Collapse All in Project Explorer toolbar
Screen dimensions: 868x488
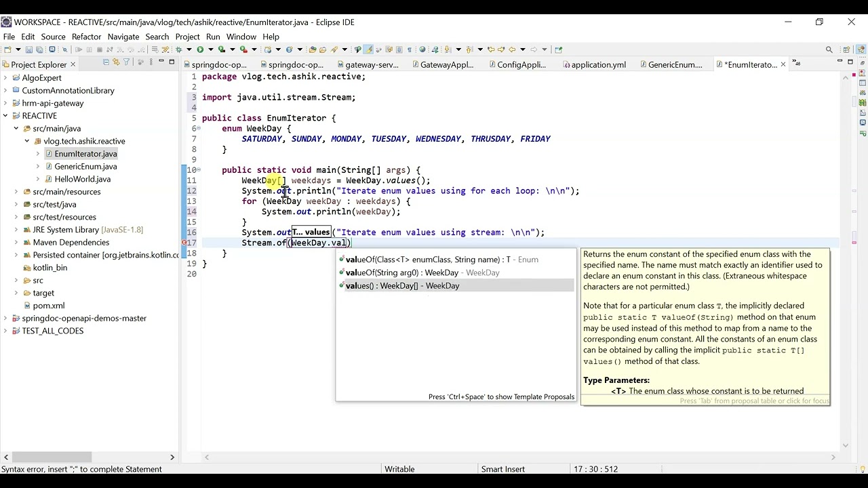click(x=105, y=62)
